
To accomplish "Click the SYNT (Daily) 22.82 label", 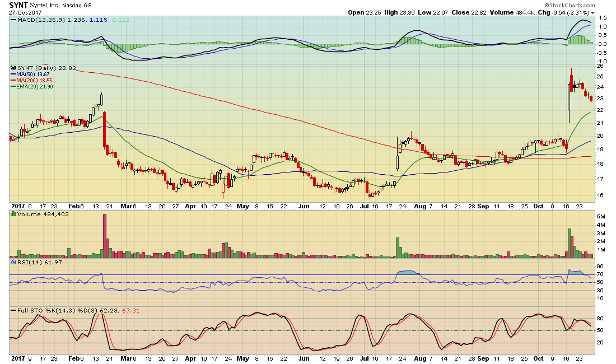I will pos(46,68).
